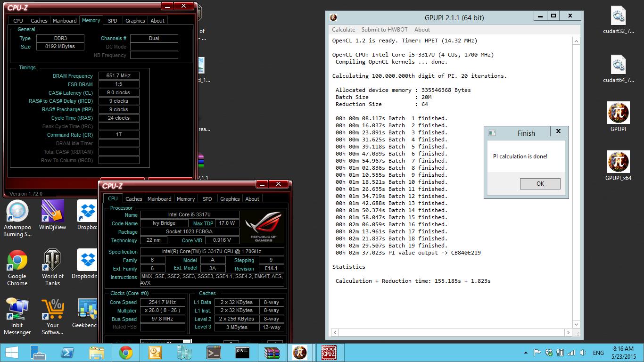Viewport: 644px width, 362px height.
Task: Launch PowerShell from the taskbar
Action: (67, 353)
